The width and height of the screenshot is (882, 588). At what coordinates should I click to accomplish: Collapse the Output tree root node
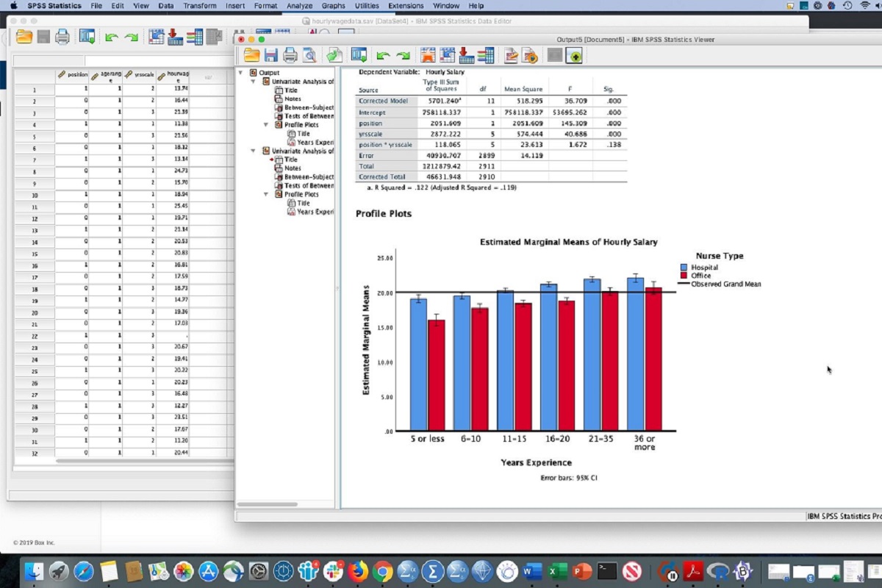point(240,72)
